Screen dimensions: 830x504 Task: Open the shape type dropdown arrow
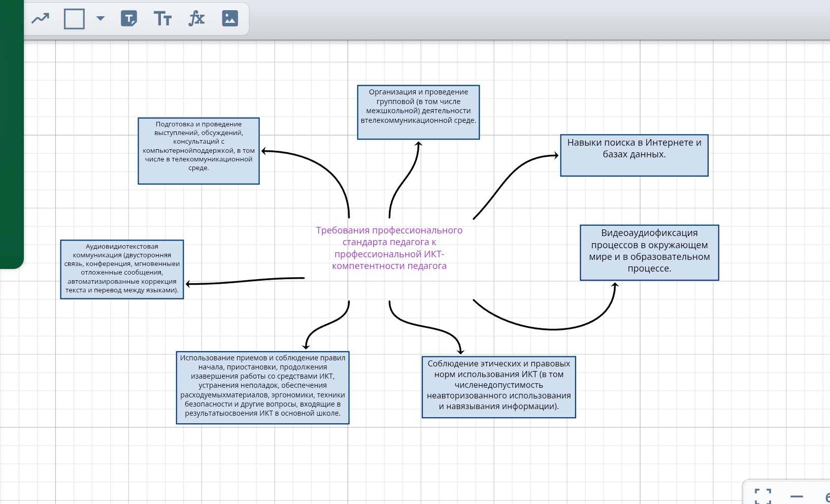[101, 19]
